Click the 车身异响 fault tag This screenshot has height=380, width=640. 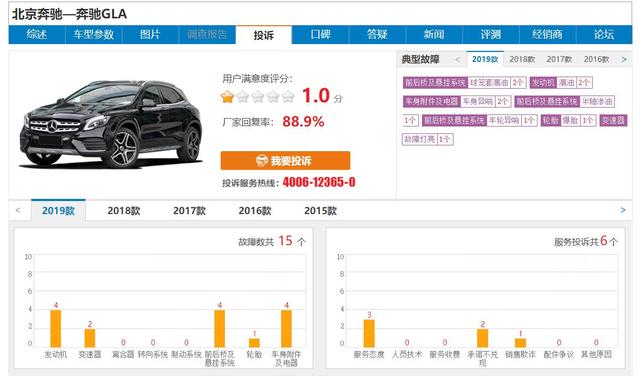coord(457,101)
